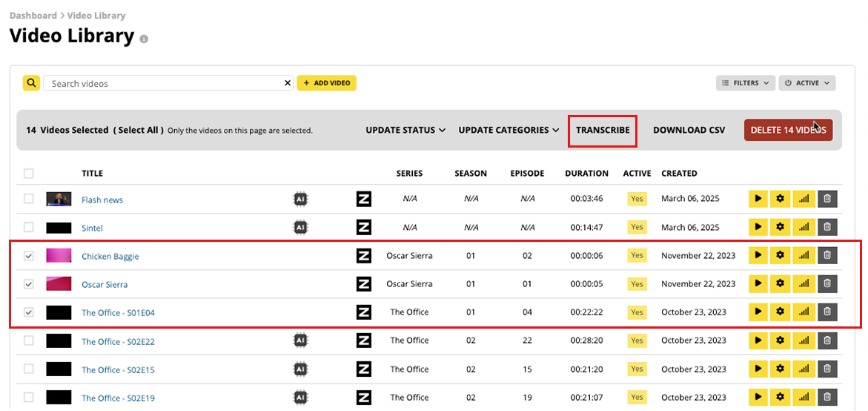View analytics for Chicken Baggie
868x411 pixels.
804,255
